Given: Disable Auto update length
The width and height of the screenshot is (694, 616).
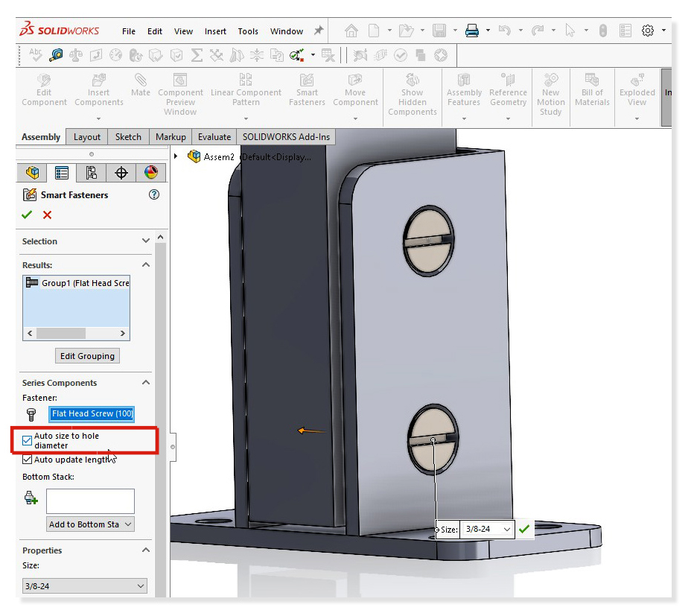Looking at the screenshot, I should 28,460.
